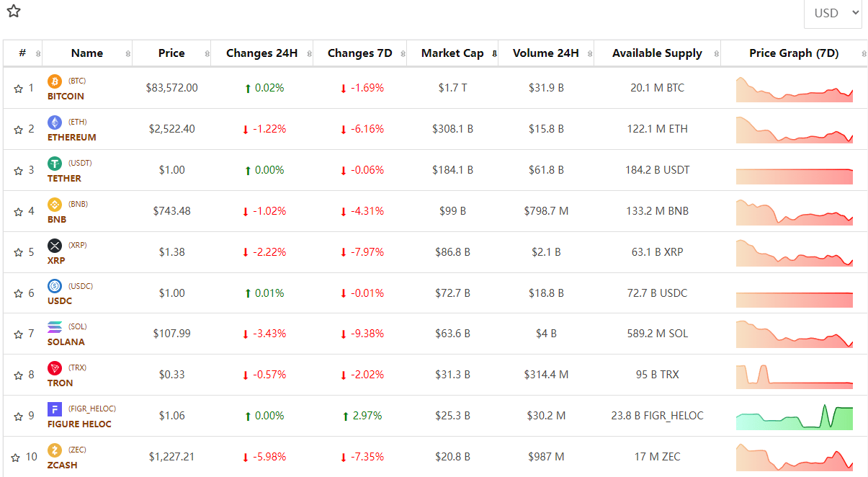Click the Solana coin logo

tap(55, 327)
